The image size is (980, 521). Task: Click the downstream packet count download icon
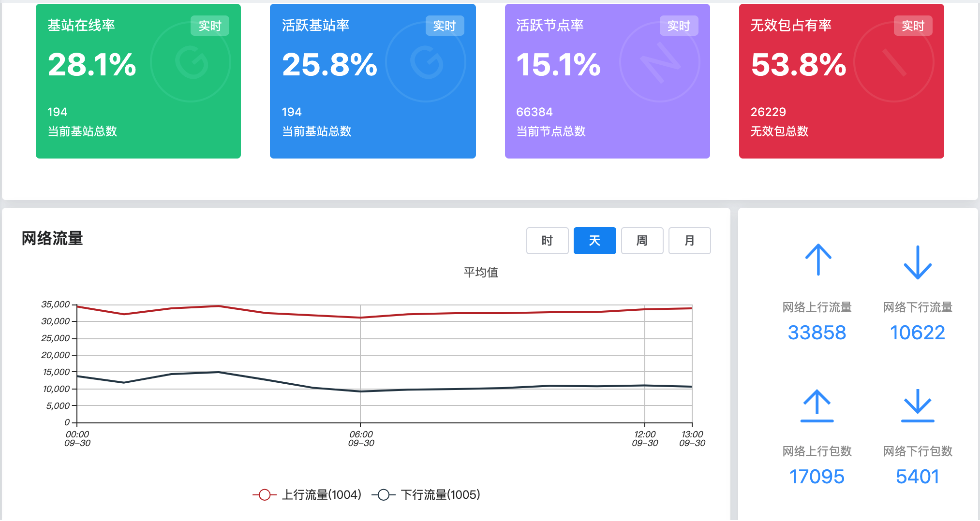tap(918, 405)
